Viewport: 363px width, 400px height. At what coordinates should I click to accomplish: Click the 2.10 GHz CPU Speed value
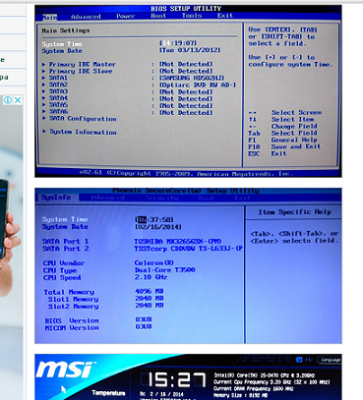pos(151,277)
